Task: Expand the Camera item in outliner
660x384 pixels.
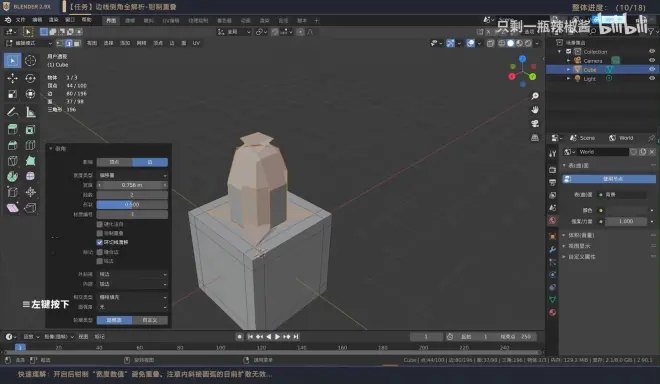Action: tap(569, 61)
